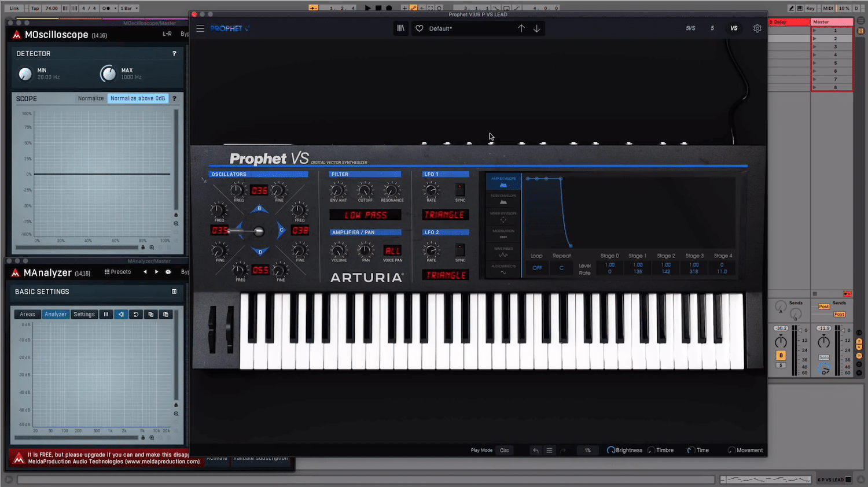Click Ableton Link button
This screenshot has width=868, height=487.
[x=14, y=8]
